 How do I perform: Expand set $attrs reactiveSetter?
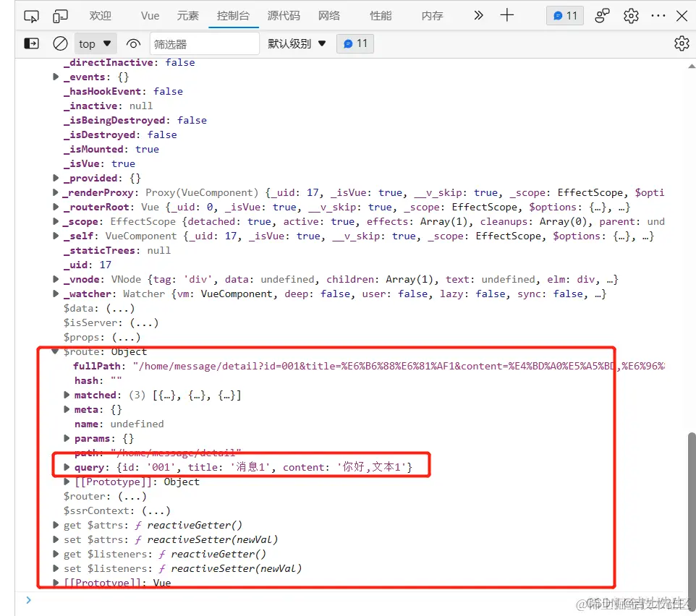point(56,539)
